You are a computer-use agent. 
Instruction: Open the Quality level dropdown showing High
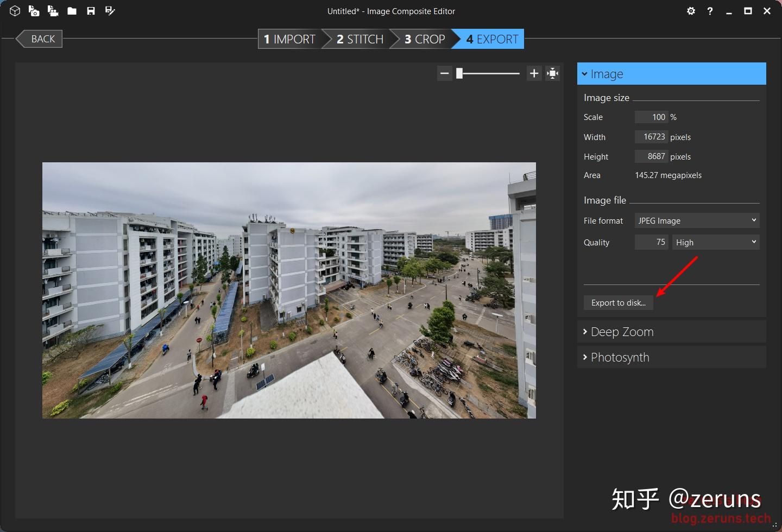[715, 242]
